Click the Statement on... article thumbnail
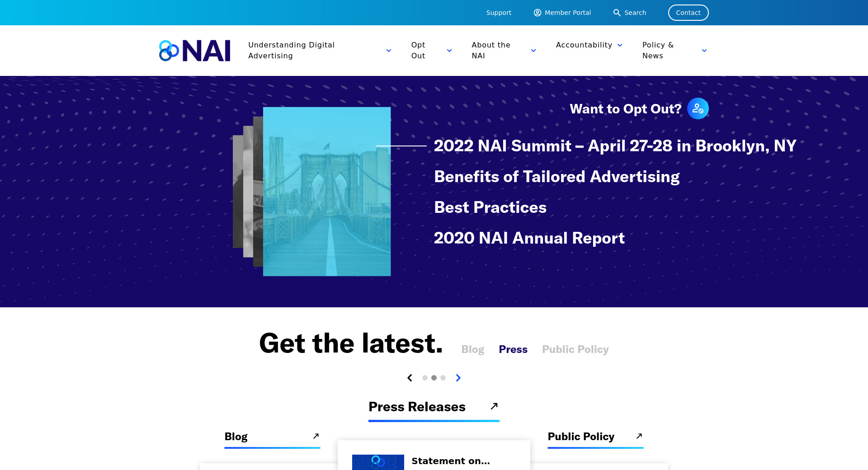The image size is (868, 470). coord(378,462)
